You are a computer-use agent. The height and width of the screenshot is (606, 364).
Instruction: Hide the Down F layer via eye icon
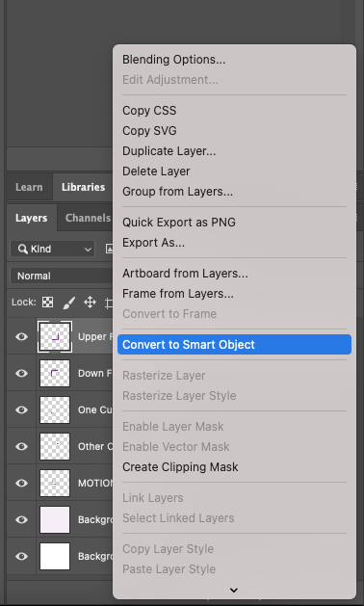click(21, 374)
